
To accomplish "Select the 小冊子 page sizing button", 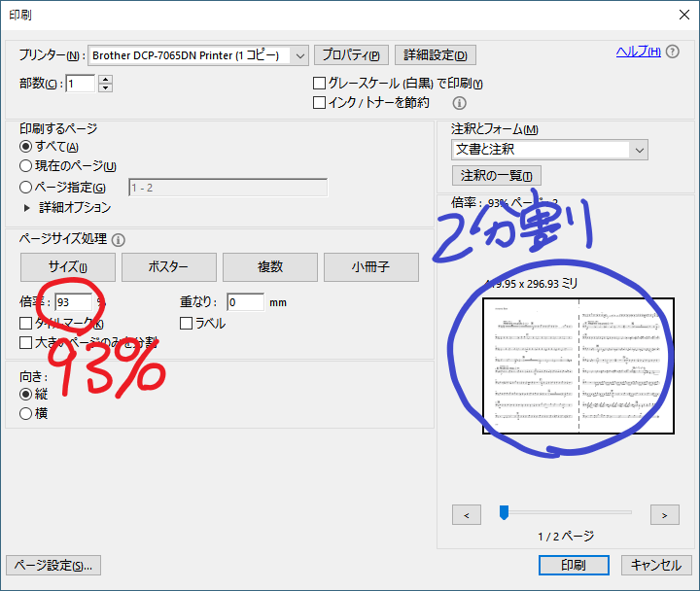I will (x=371, y=267).
